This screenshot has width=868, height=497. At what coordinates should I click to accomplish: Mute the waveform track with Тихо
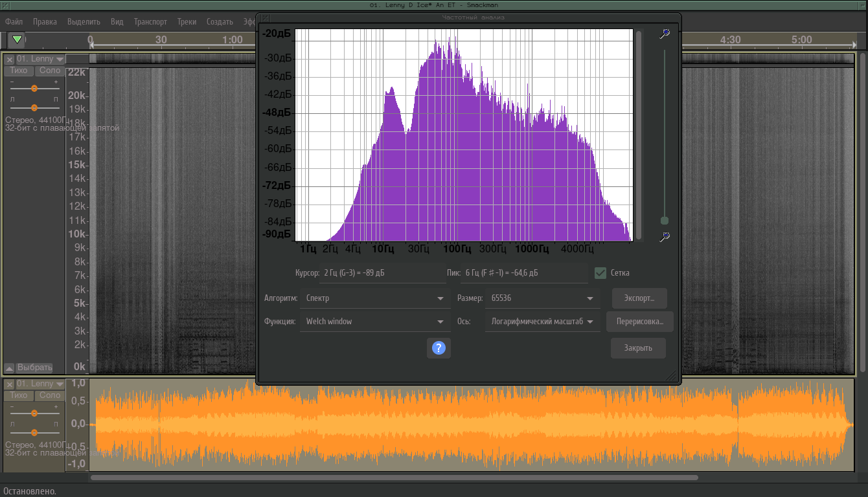tap(19, 395)
